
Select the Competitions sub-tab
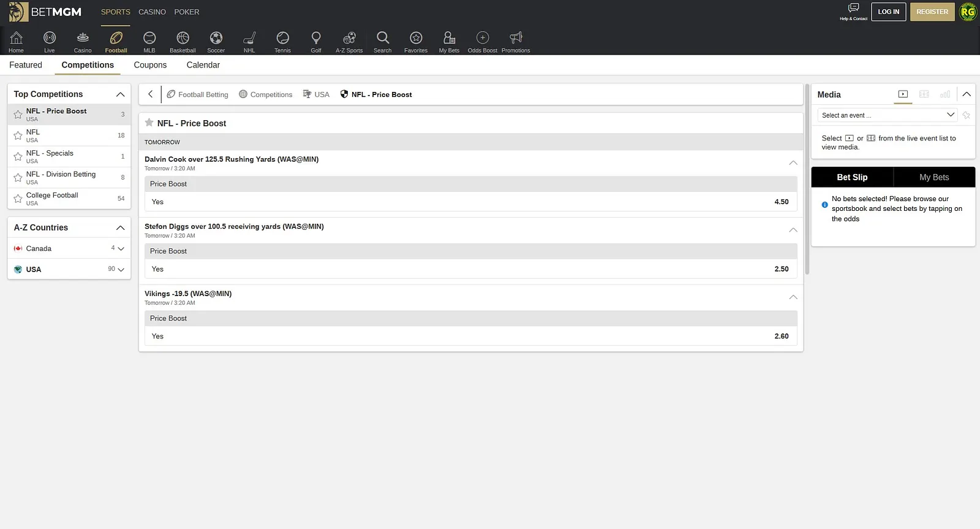88,65
